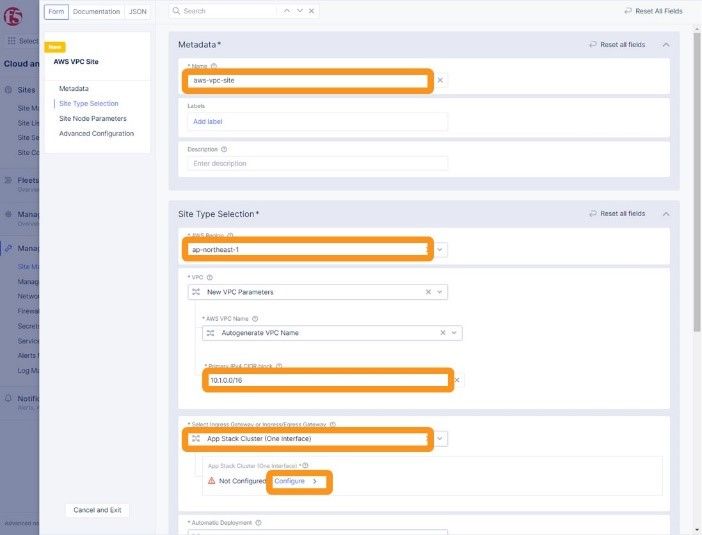Clear Autogenerate VPC Name selection
The height and width of the screenshot is (535, 702).
click(442, 333)
